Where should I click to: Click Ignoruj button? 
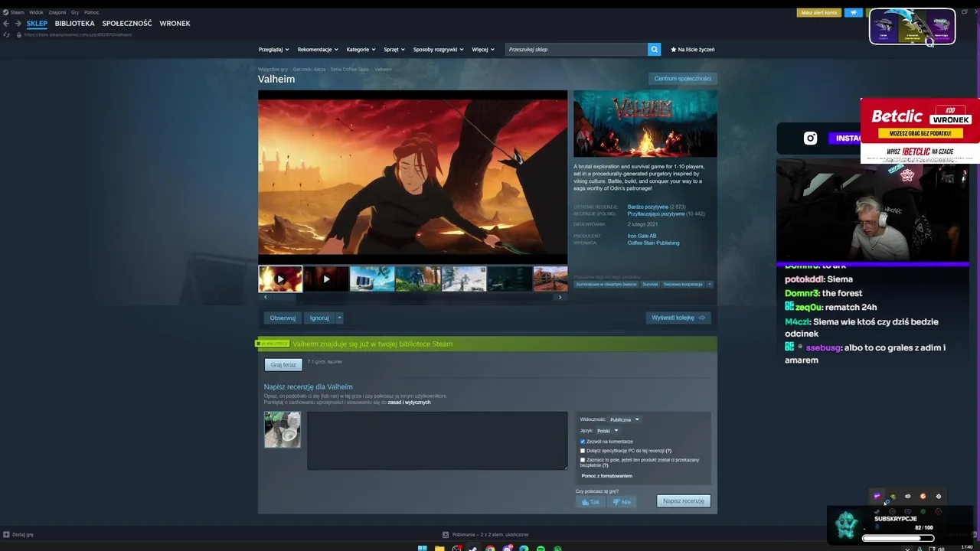click(x=319, y=318)
